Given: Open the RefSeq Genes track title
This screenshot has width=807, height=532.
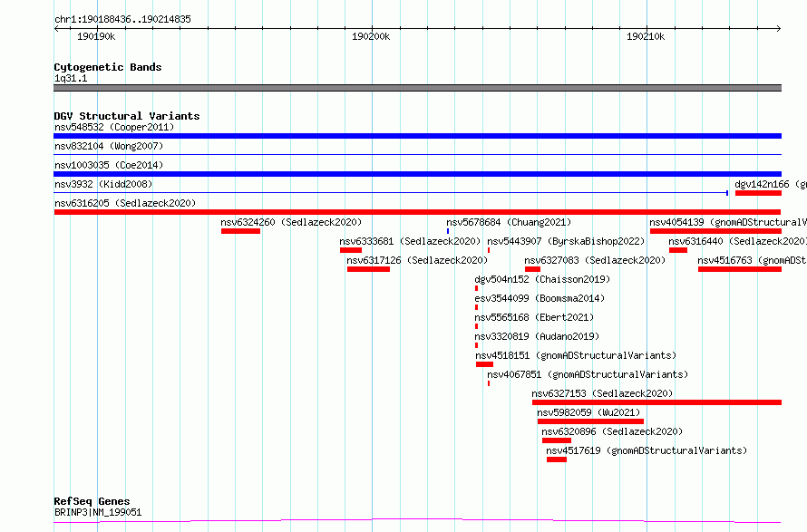Looking at the screenshot, I should [92, 501].
